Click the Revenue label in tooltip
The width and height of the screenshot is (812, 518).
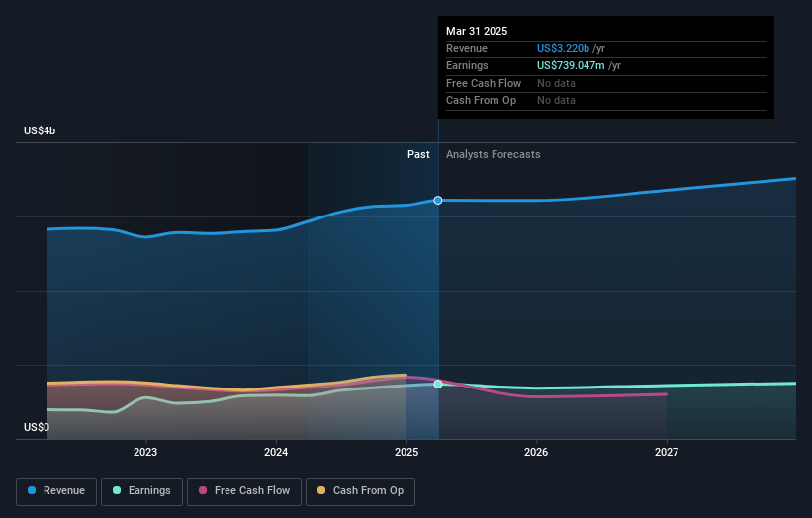coord(467,48)
